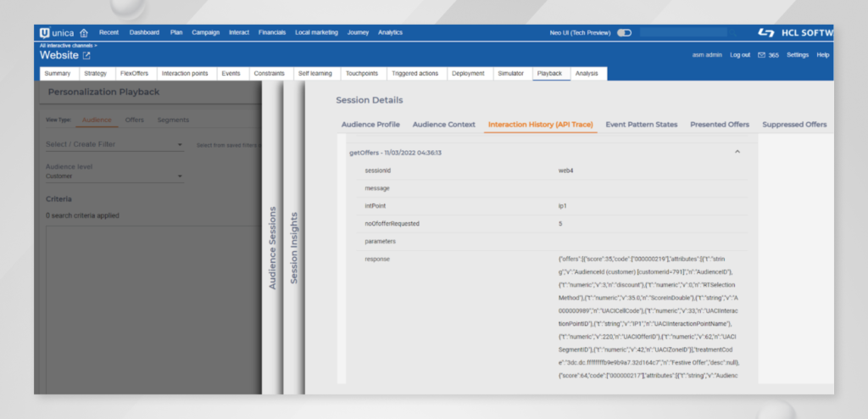Switch to Event Pattern States tab
Viewport: 868px width, 419px height.
point(641,125)
